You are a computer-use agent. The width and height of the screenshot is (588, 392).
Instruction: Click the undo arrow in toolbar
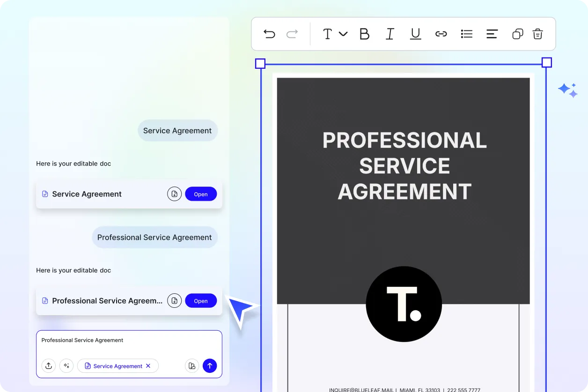click(269, 34)
